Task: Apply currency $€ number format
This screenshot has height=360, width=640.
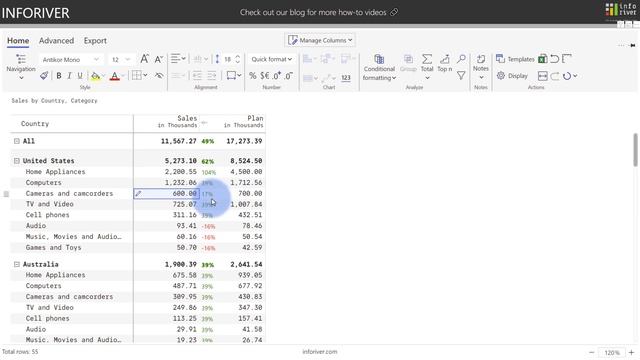Action: tap(265, 76)
